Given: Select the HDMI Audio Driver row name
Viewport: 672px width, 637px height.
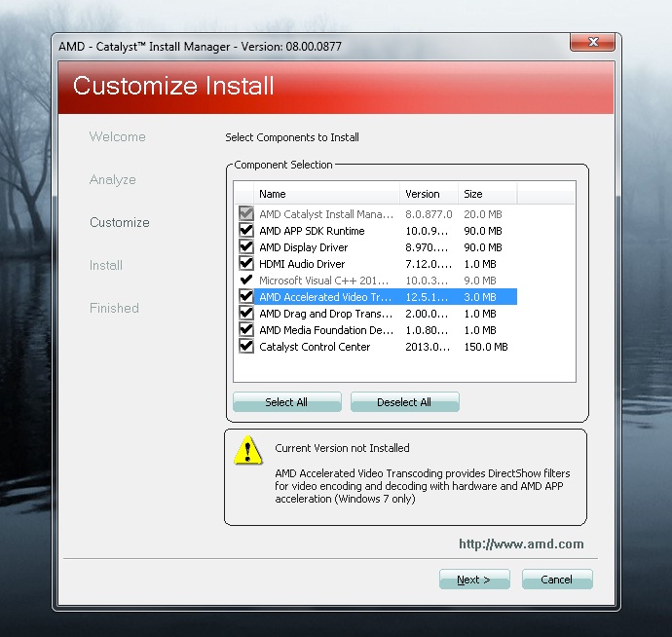Looking at the screenshot, I should (302, 264).
